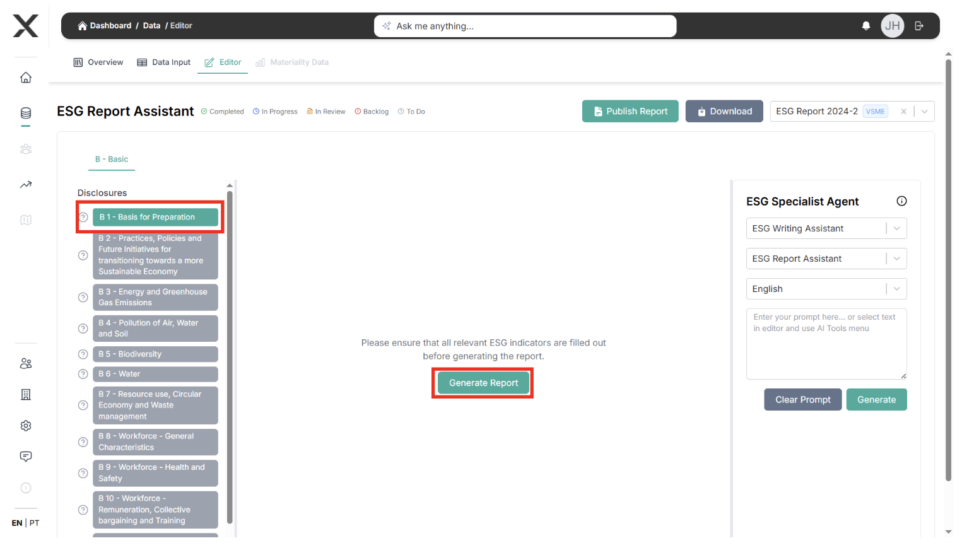Click status icon beside B 7 Resource use

click(x=83, y=405)
